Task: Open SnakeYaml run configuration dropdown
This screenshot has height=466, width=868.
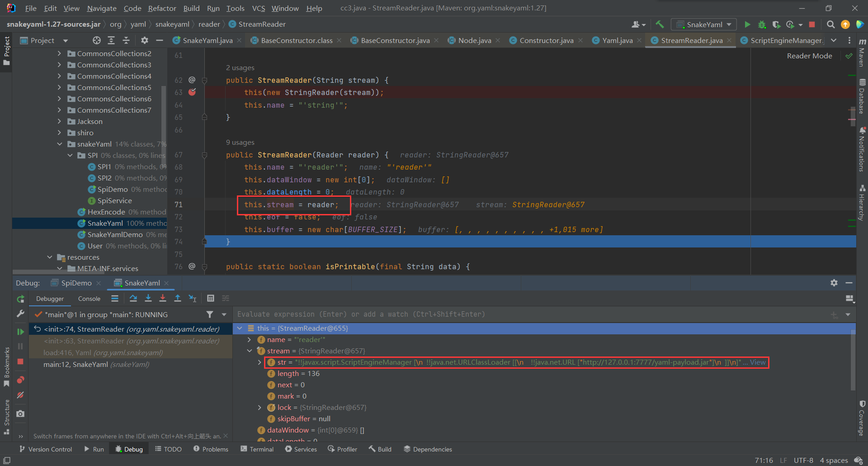Action: [704, 24]
